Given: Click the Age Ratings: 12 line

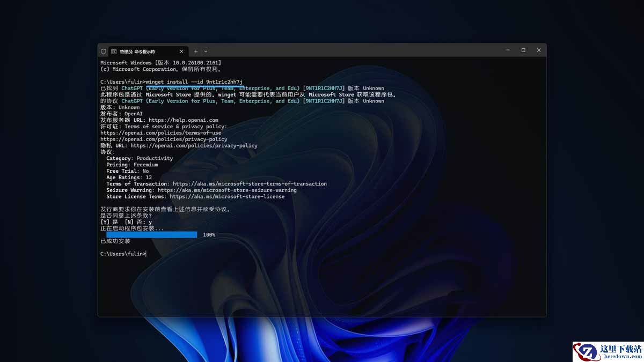Looking at the screenshot, I should coord(129,178).
